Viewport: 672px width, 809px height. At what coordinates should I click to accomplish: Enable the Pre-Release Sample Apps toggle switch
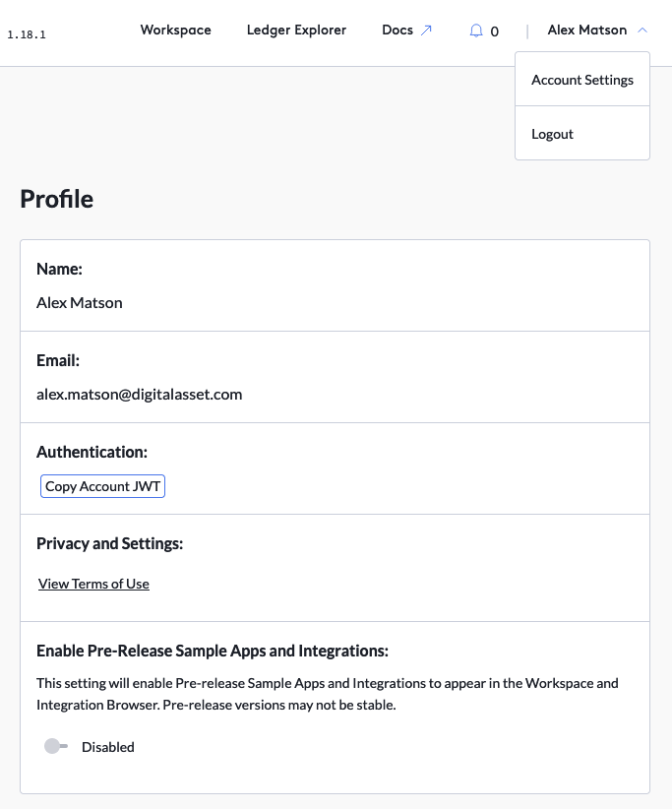(x=56, y=747)
